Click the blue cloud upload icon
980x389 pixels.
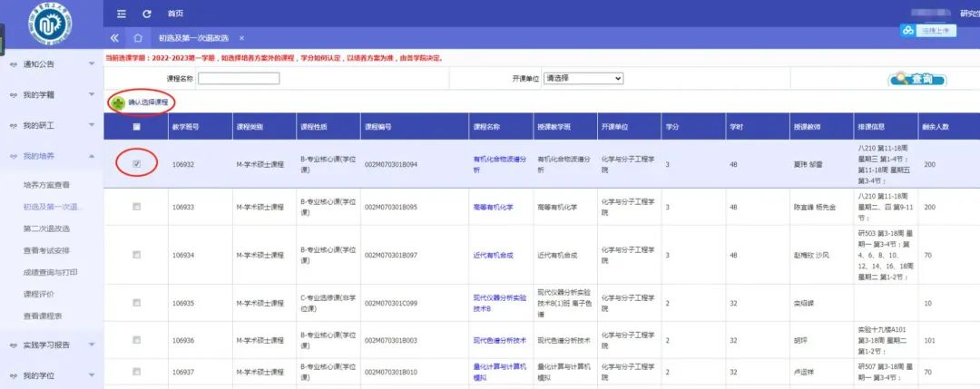click(x=907, y=31)
